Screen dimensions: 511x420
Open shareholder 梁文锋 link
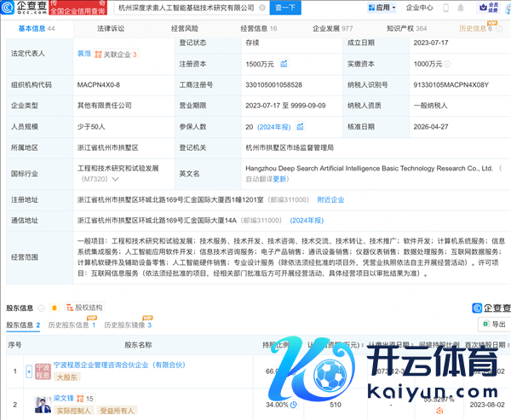pos(64,399)
